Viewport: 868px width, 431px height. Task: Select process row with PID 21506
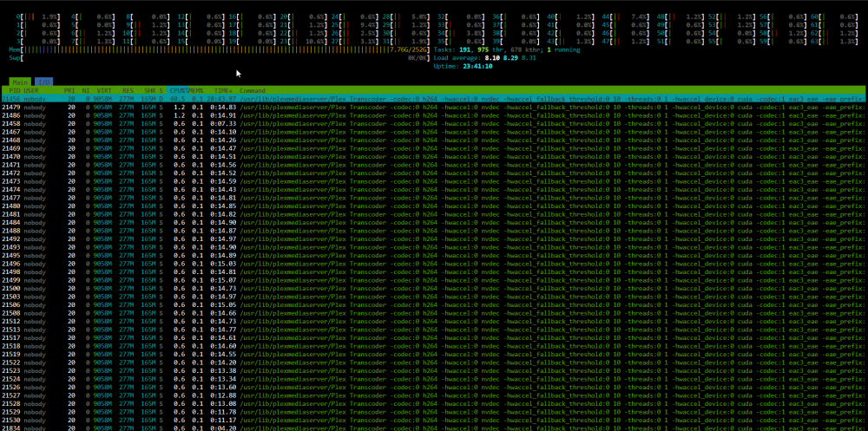coord(434,304)
